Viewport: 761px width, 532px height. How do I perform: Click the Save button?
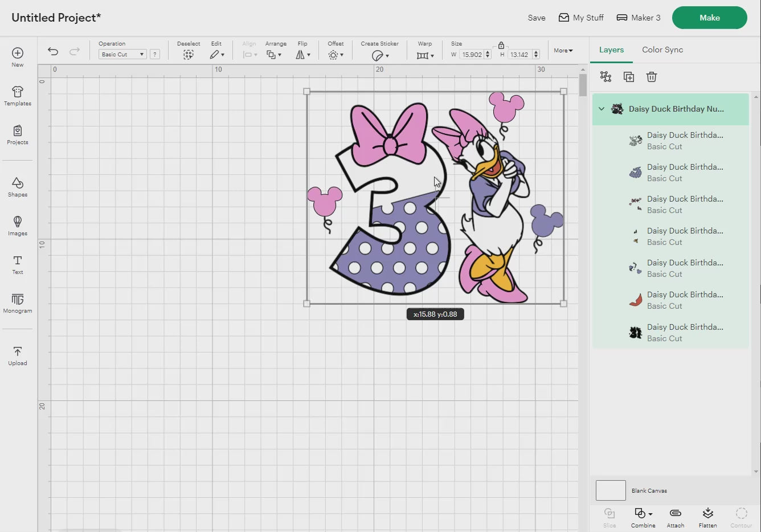[537, 18]
